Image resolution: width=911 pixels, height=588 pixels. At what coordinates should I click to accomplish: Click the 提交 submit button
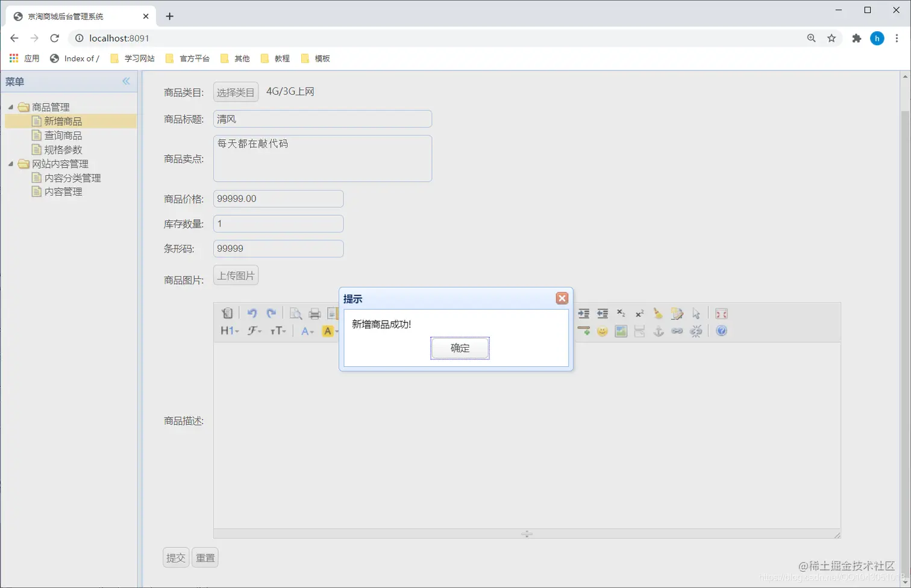point(176,558)
